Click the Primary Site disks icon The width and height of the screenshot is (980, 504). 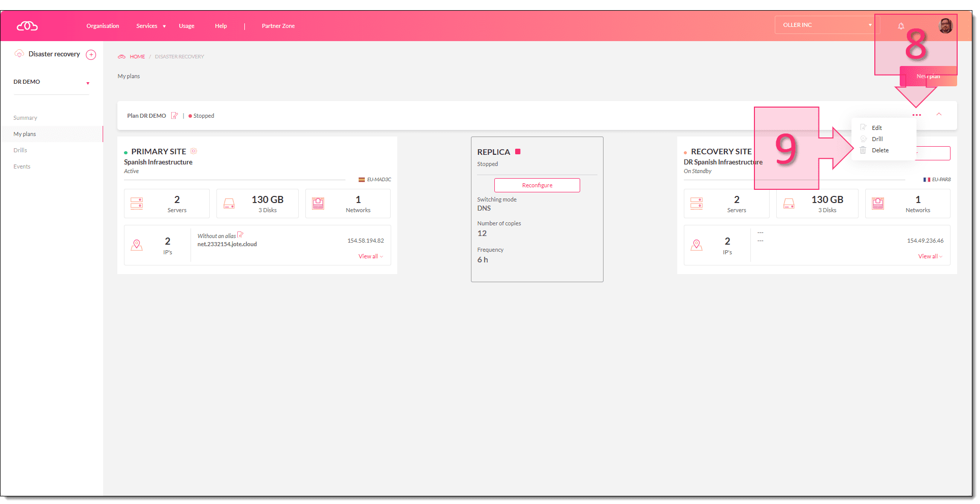click(229, 204)
